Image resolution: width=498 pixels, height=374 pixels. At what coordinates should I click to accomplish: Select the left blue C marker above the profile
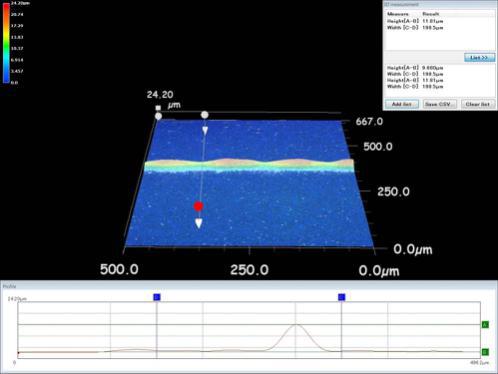click(x=157, y=297)
